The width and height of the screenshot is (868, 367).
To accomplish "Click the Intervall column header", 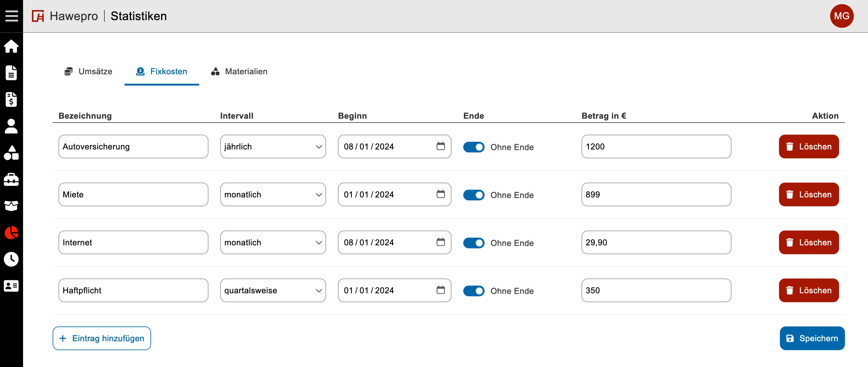I will pyautogui.click(x=237, y=116).
